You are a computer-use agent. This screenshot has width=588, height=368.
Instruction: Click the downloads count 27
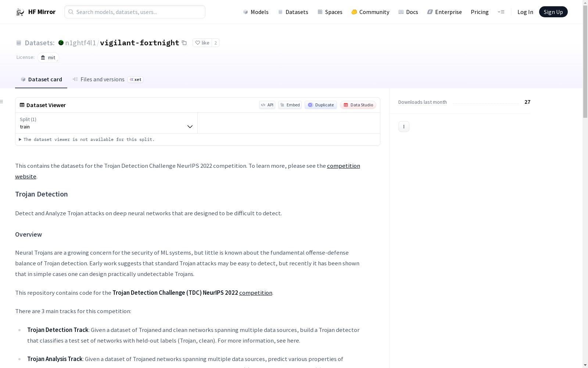tap(527, 102)
